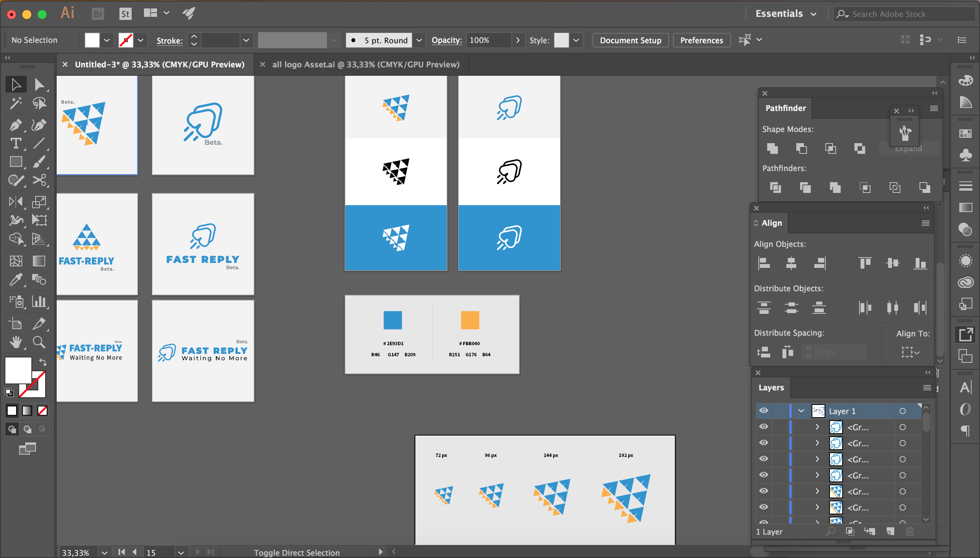
Task: Hide Layer 1 with eye icon
Action: coord(763,411)
